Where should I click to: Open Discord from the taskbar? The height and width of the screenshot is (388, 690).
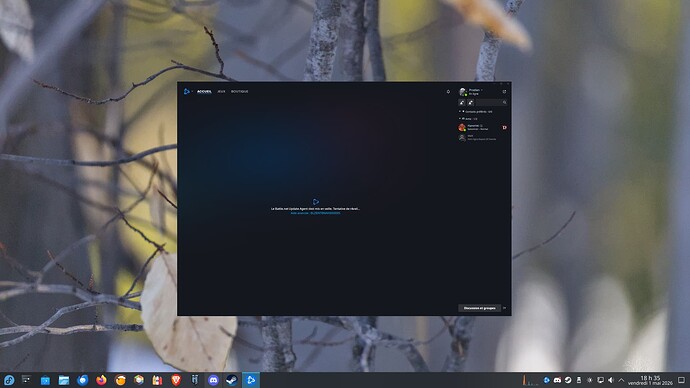[x=213, y=380]
